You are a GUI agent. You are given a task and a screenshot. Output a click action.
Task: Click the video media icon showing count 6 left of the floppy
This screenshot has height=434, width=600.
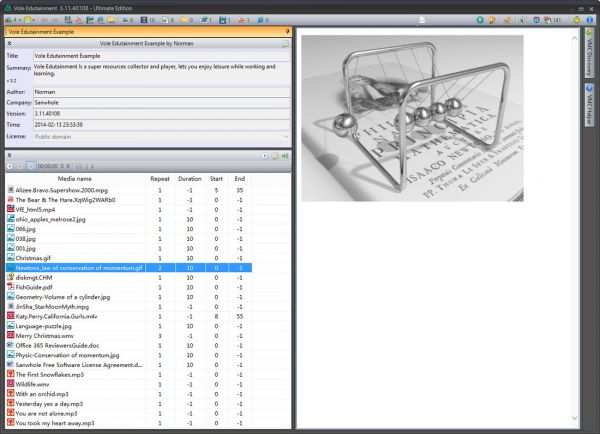click(x=125, y=20)
